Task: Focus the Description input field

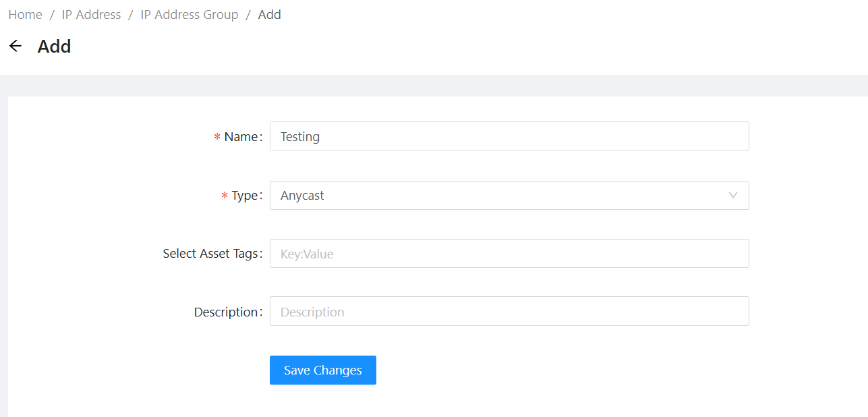Action: click(509, 312)
